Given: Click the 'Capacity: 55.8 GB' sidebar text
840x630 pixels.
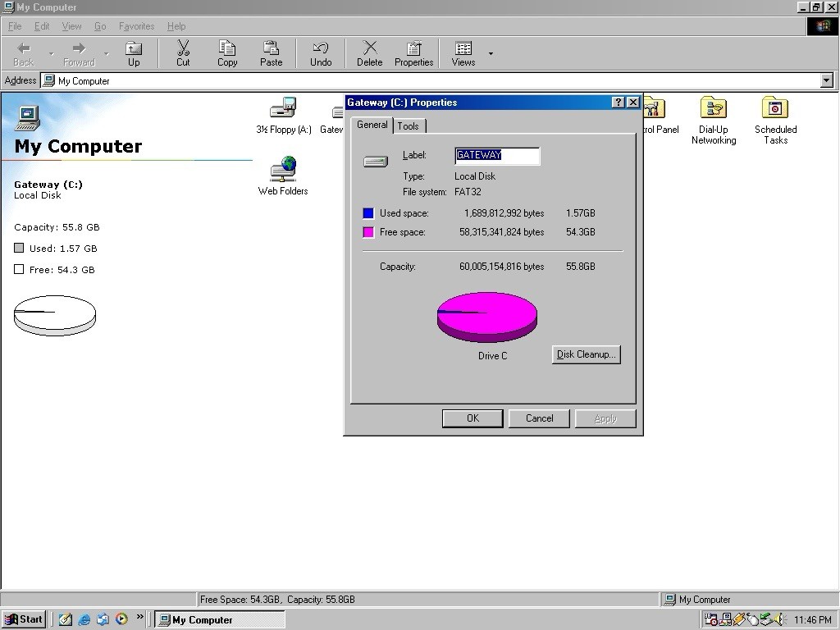Looking at the screenshot, I should (57, 227).
